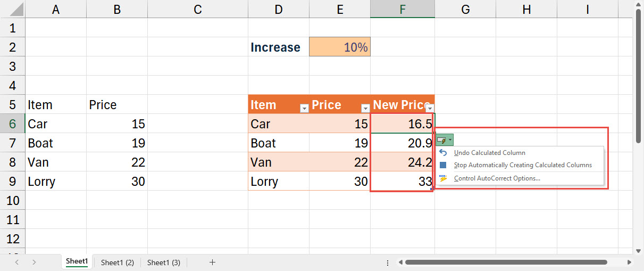
Task: Click the tab bar resize dots handle
Action: [387, 262]
